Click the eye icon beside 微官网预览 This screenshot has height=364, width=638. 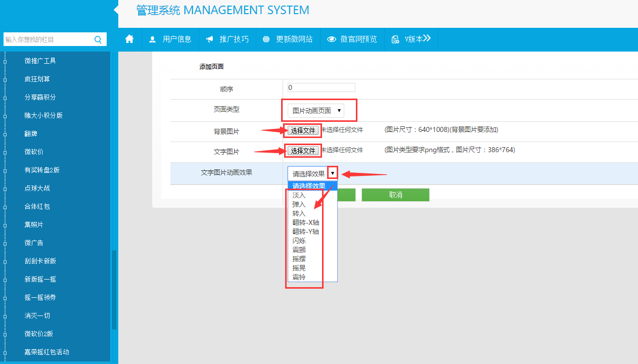[332, 39]
